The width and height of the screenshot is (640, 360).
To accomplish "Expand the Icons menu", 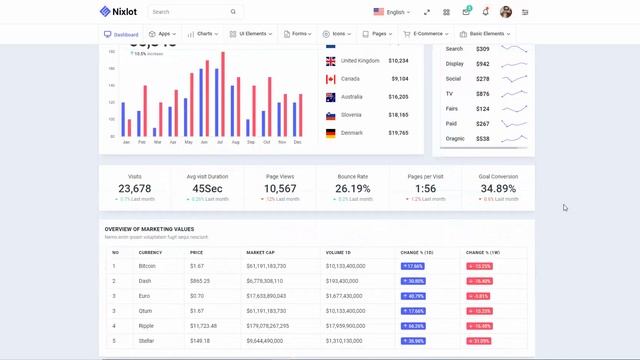I will [337, 34].
